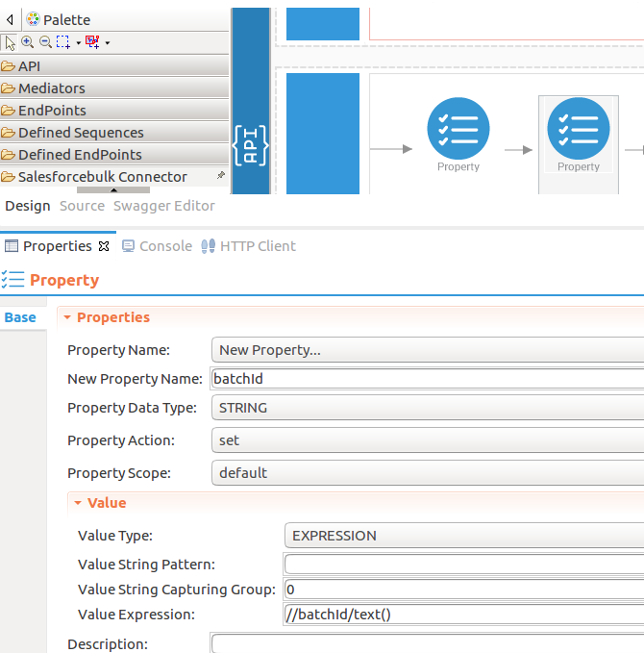Select the highlighted second Property mediator

(x=579, y=129)
